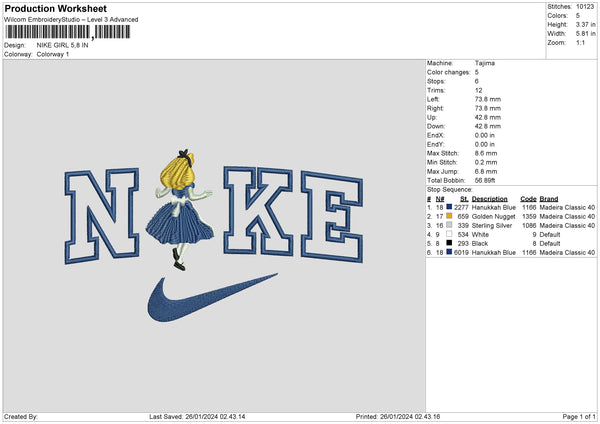Image resolution: width=600 pixels, height=424 pixels.
Task: Click the 'Golden Nugget' description text
Action: (x=493, y=217)
